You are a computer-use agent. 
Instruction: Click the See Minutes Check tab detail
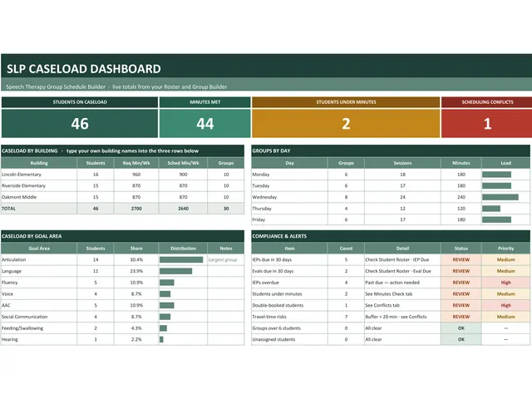402,293
